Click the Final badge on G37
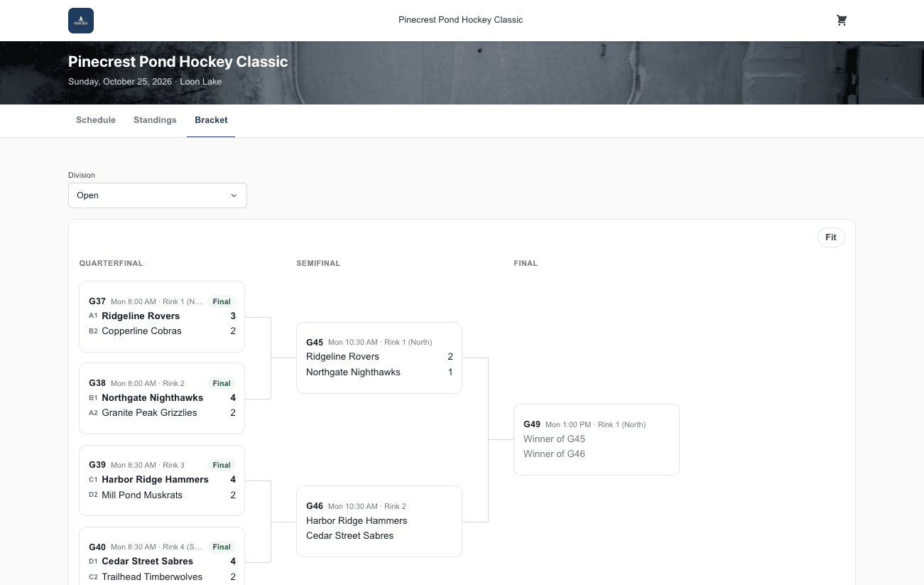Viewport: 924px width, 585px height. point(222,301)
